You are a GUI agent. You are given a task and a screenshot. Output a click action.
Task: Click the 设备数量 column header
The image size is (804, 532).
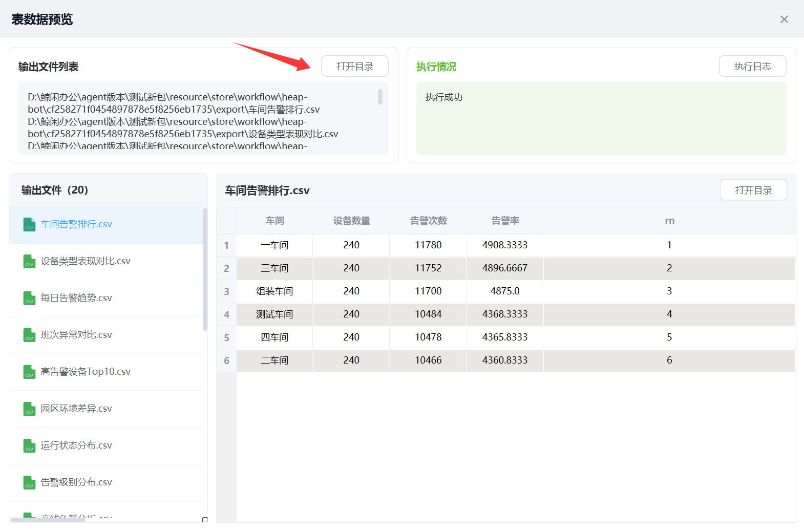pos(351,221)
